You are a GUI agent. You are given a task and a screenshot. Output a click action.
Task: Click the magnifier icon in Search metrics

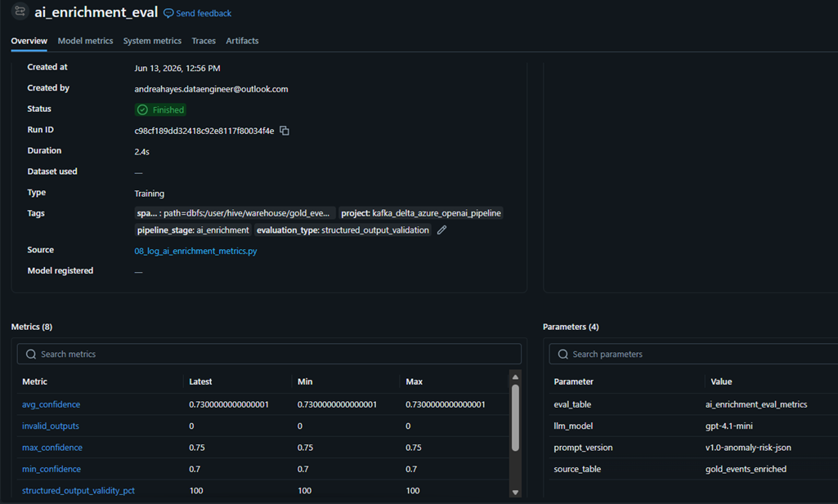click(x=31, y=354)
